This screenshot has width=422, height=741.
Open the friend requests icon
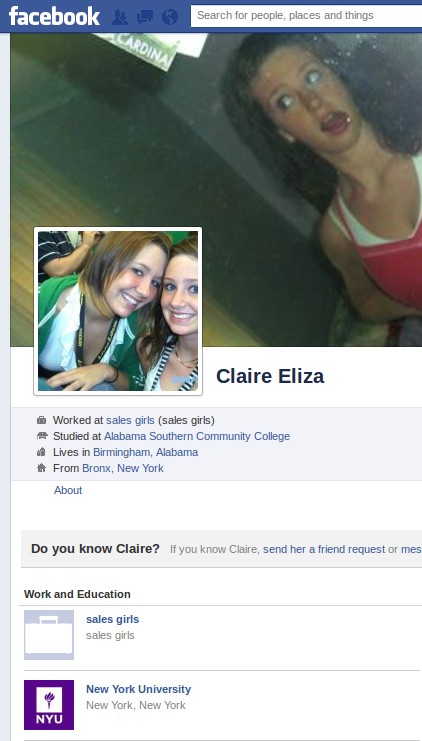120,17
